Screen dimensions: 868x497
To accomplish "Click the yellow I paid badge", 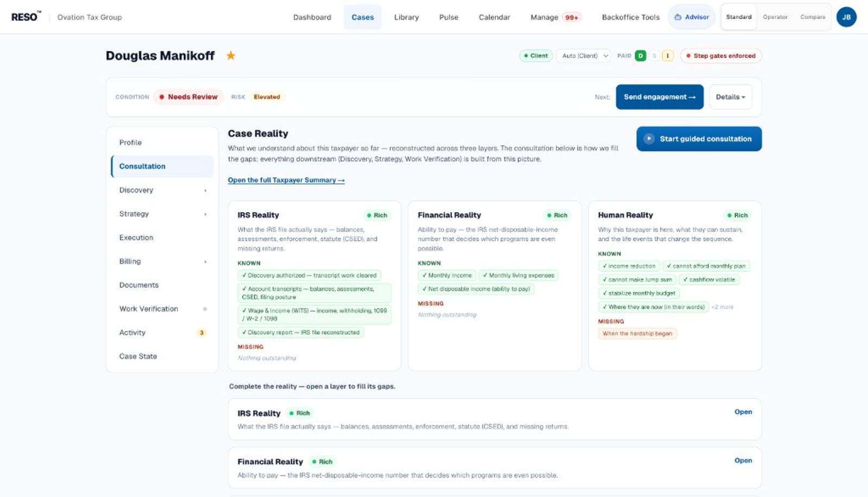I will click(x=668, y=55).
